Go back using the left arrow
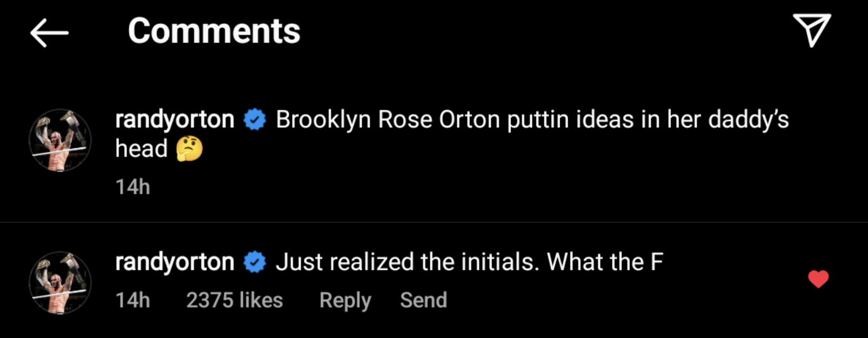 click(x=49, y=33)
